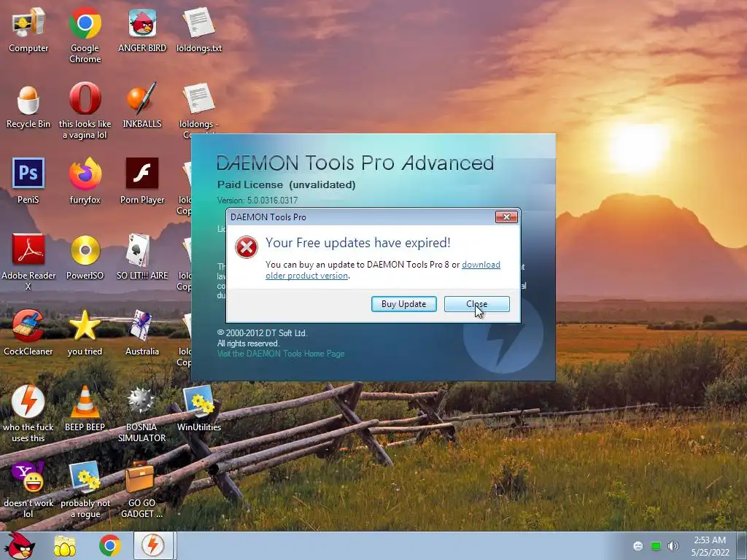Click the download older product version link
Viewport: 747px width, 560px height.
pyautogui.click(x=382, y=270)
